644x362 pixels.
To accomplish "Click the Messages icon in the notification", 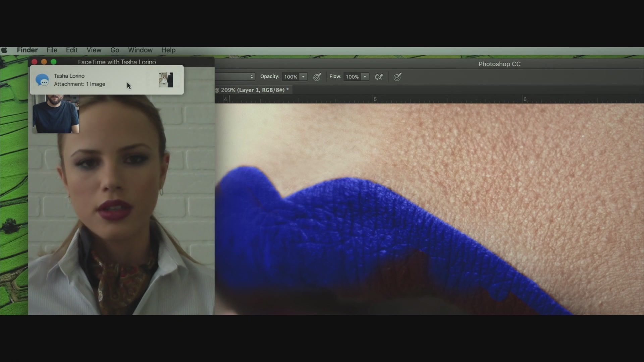I will click(x=42, y=80).
